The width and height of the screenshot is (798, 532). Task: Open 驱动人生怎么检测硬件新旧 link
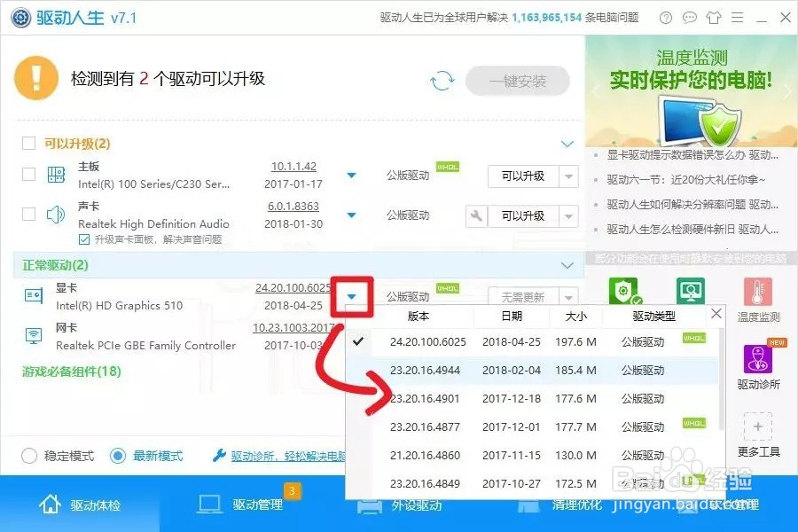pos(692,230)
